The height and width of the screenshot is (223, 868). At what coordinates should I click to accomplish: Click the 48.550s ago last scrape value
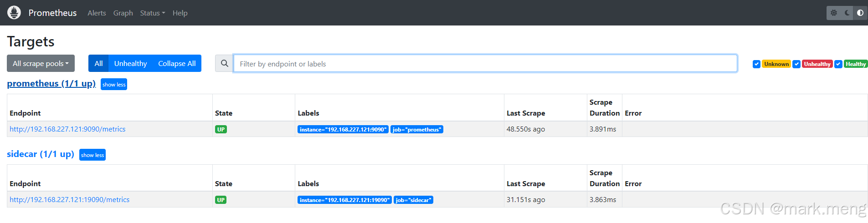(526, 129)
